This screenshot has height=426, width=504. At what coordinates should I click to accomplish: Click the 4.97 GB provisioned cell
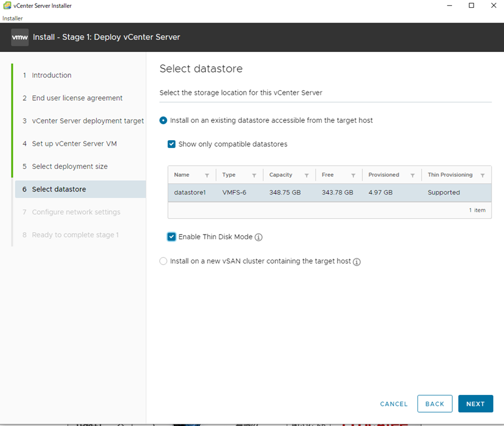[x=380, y=193]
